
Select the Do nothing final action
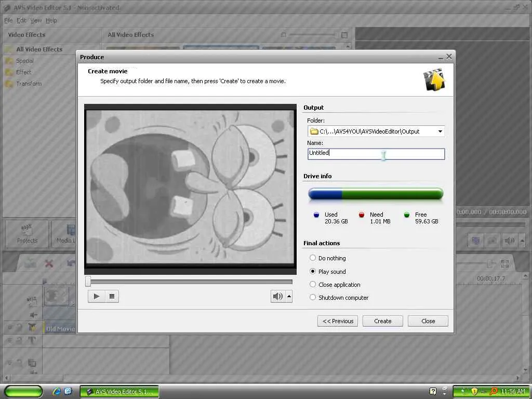tap(327, 258)
